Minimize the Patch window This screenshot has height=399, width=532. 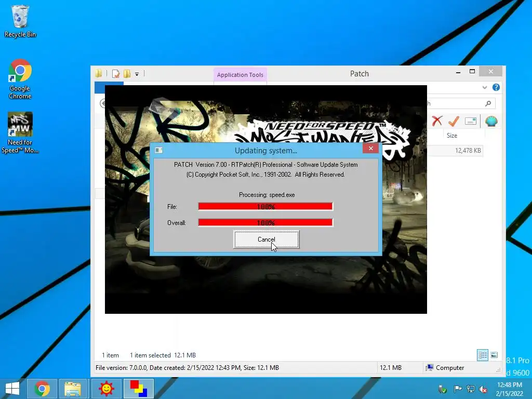(x=458, y=72)
